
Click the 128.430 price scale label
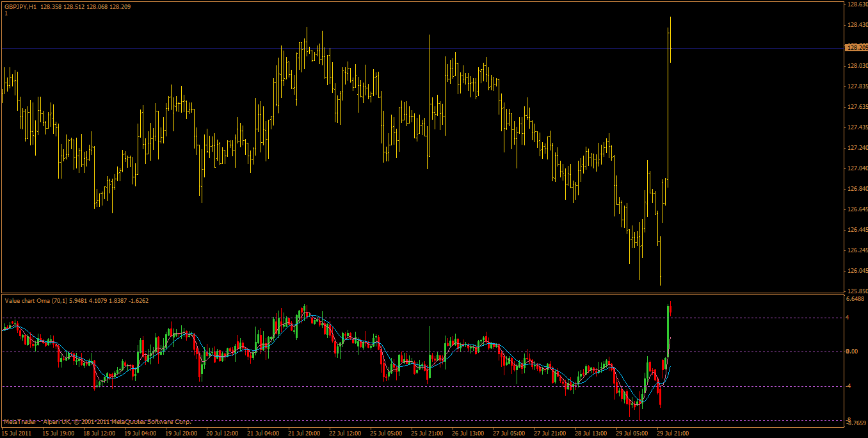pyautogui.click(x=856, y=24)
